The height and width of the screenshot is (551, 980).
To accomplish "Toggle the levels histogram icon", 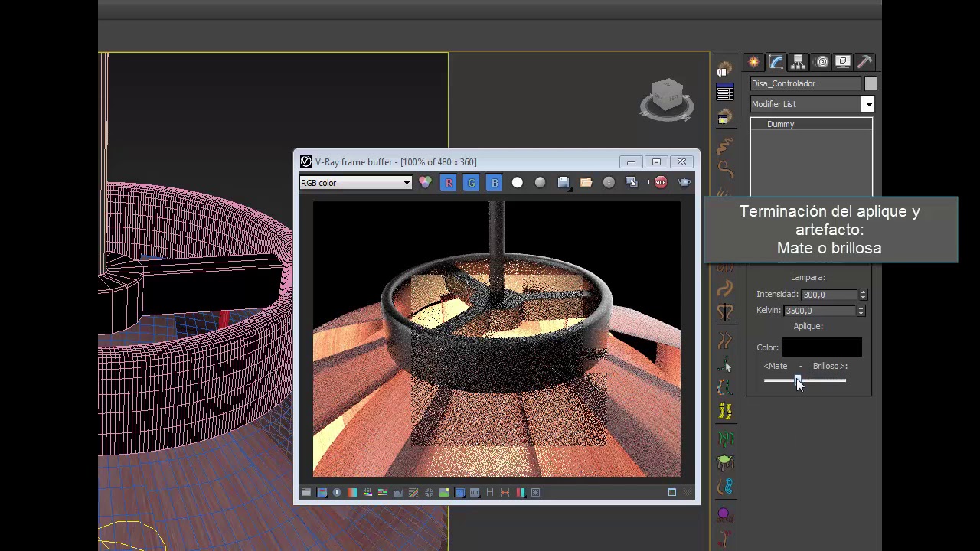I will (398, 493).
